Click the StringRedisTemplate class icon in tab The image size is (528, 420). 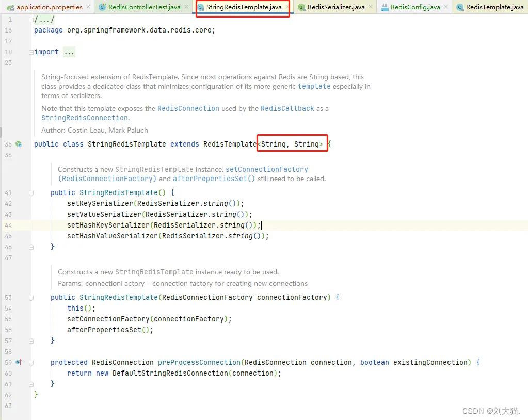pos(201,7)
